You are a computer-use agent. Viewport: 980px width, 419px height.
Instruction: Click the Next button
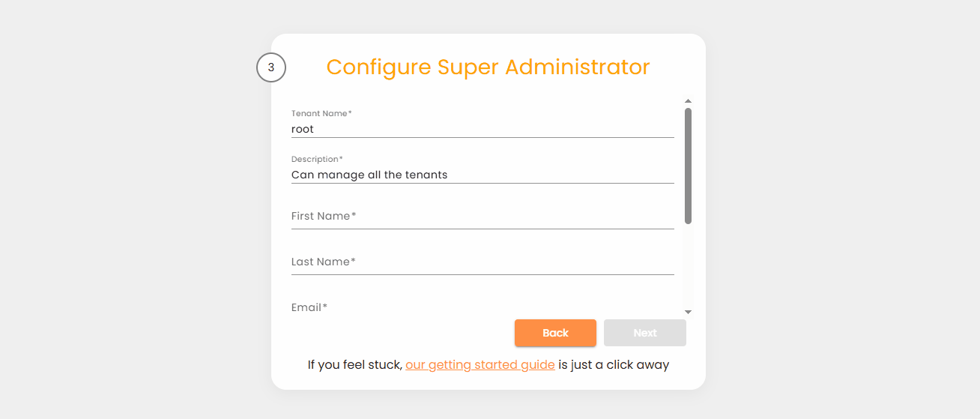644,333
